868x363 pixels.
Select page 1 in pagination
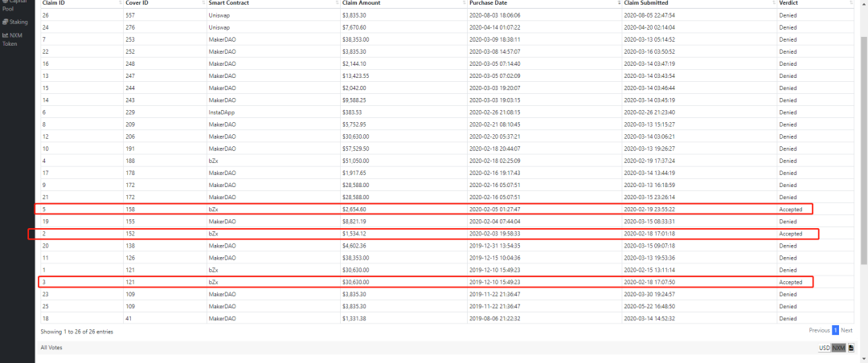(835, 330)
